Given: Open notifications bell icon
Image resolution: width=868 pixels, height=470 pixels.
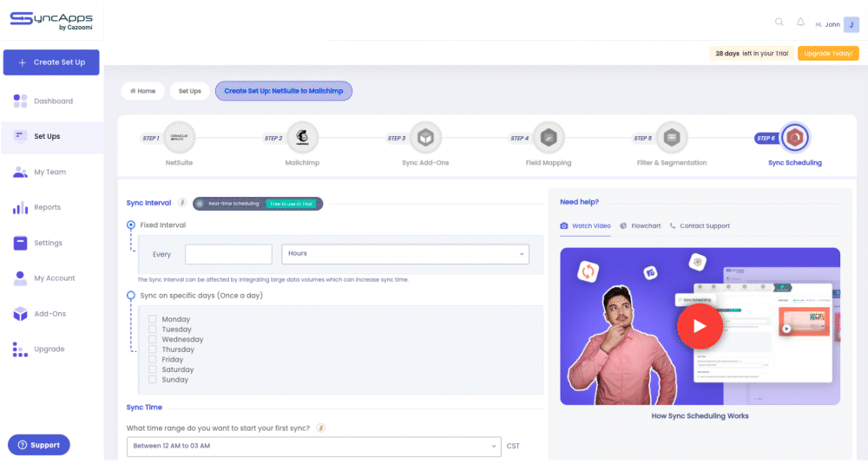Looking at the screenshot, I should [x=800, y=23].
